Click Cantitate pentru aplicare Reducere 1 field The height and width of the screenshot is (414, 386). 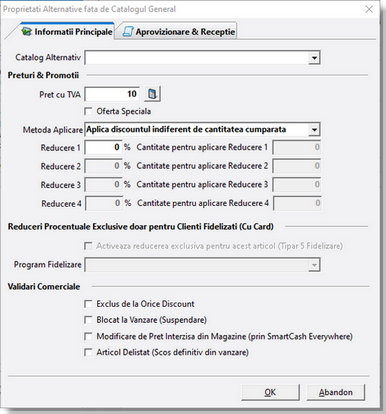coord(297,147)
